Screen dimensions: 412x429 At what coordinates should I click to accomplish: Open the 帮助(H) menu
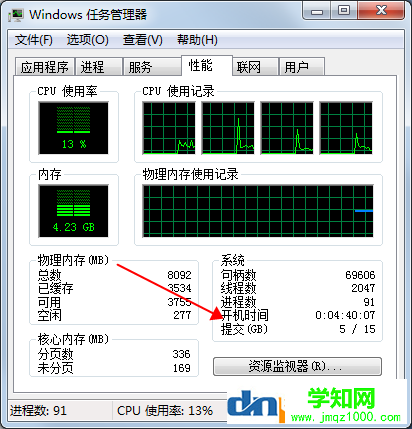(x=197, y=40)
